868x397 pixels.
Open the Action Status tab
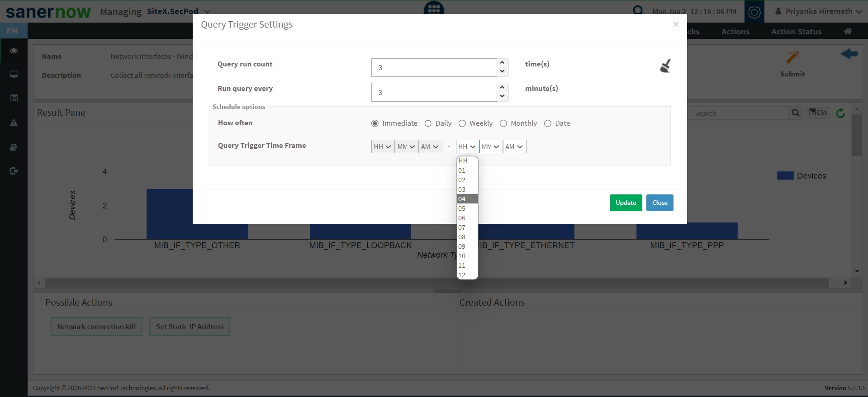pyautogui.click(x=796, y=32)
